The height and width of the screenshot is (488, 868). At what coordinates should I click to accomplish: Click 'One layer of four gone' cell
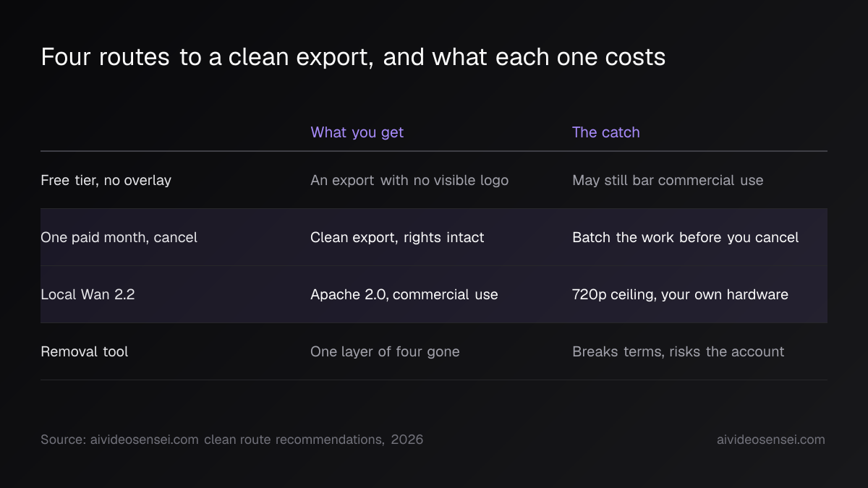coord(385,351)
